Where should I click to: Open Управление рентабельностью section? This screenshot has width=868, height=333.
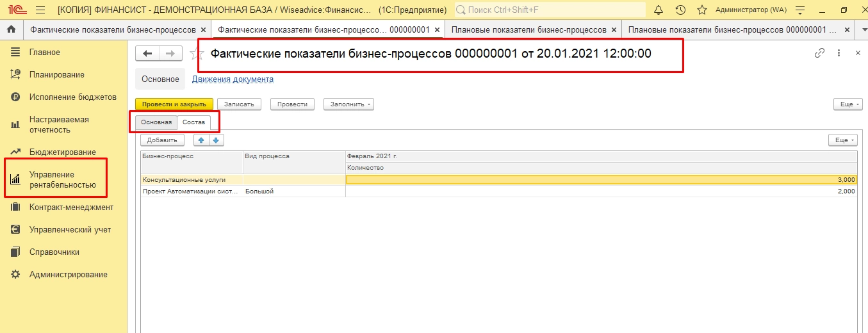click(62, 179)
